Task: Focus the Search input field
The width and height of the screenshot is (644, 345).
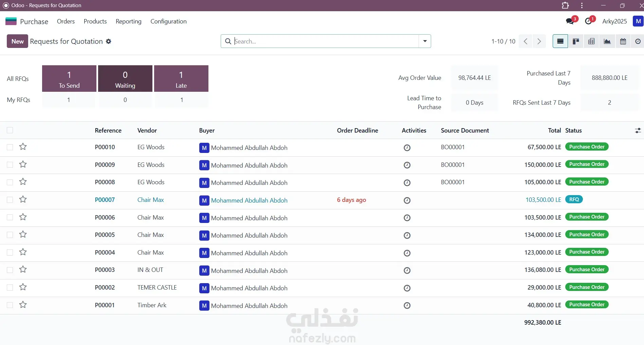Action: click(x=326, y=41)
